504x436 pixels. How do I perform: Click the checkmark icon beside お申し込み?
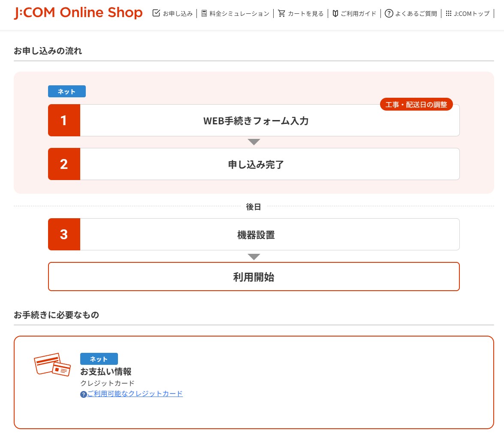coord(156,13)
